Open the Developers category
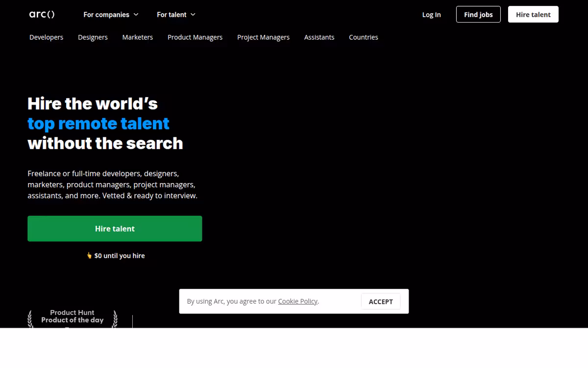 (46, 37)
